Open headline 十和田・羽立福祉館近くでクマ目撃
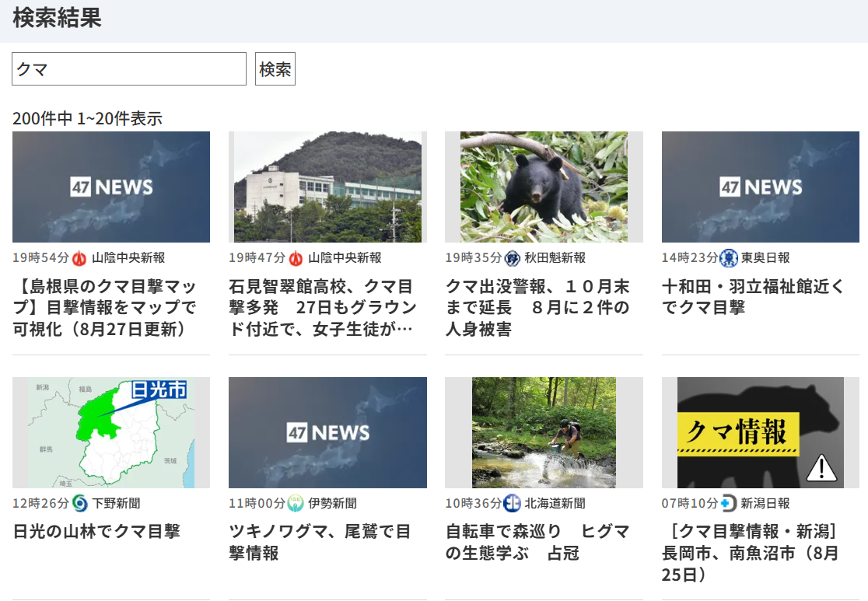Image resolution: width=868 pixels, height=601 pixels. (x=753, y=297)
